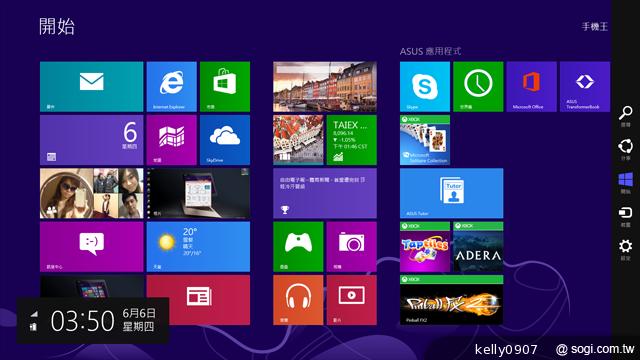Open the Messaging tile

tap(91, 247)
